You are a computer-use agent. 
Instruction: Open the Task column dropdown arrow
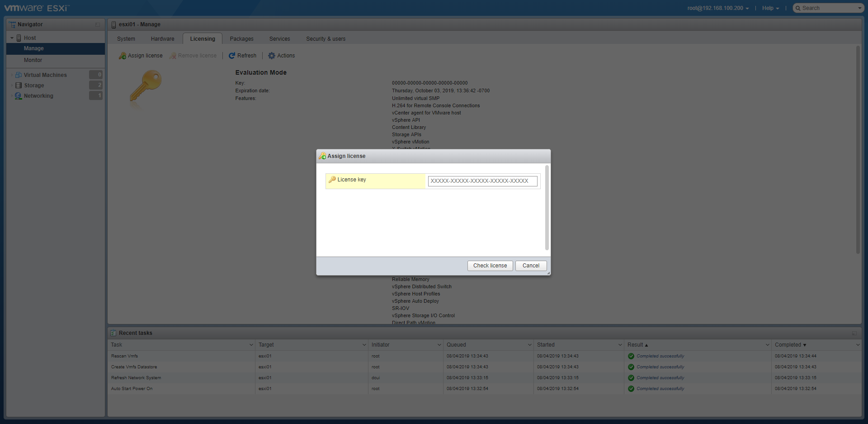pos(251,345)
